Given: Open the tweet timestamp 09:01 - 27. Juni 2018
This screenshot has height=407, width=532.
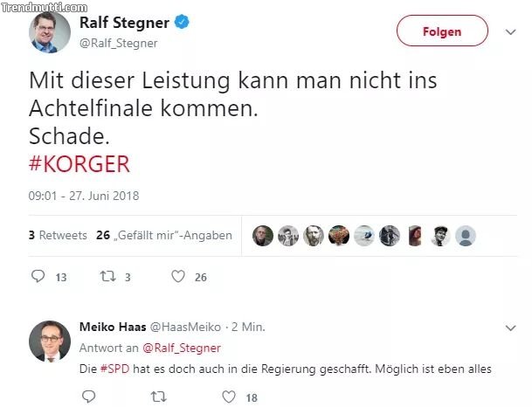Looking at the screenshot, I should pyautogui.click(x=84, y=196).
